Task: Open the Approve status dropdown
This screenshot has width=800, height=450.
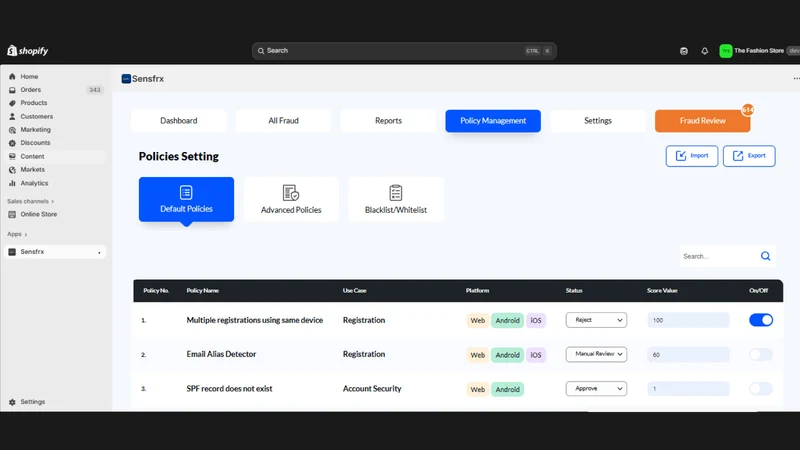Action: pos(596,388)
